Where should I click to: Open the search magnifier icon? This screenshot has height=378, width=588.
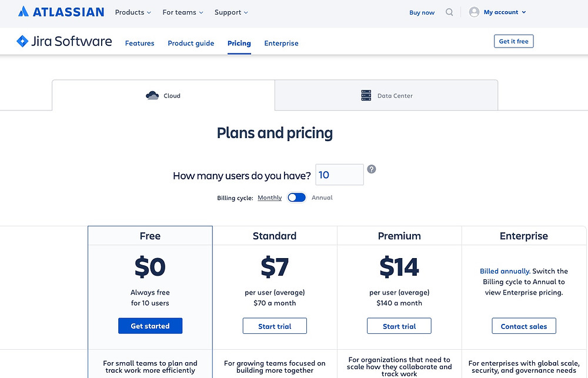pos(449,12)
